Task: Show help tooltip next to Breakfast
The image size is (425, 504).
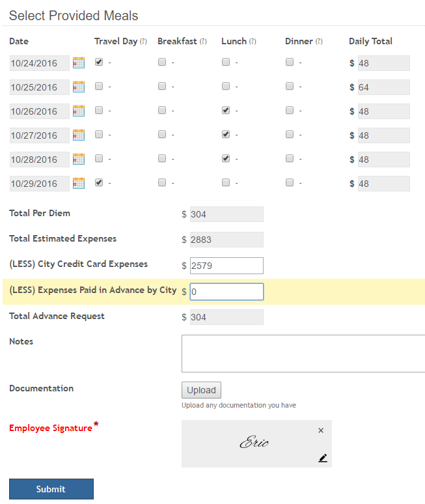Action: (x=203, y=42)
